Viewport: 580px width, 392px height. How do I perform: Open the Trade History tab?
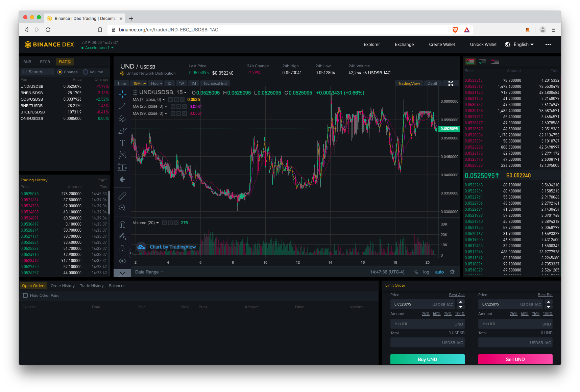click(92, 286)
